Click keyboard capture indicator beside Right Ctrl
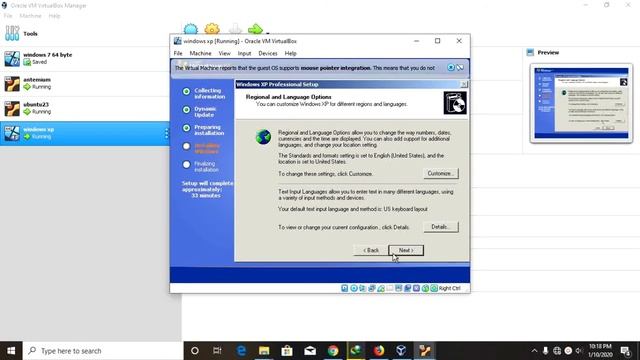 pyautogui.click(x=434, y=289)
